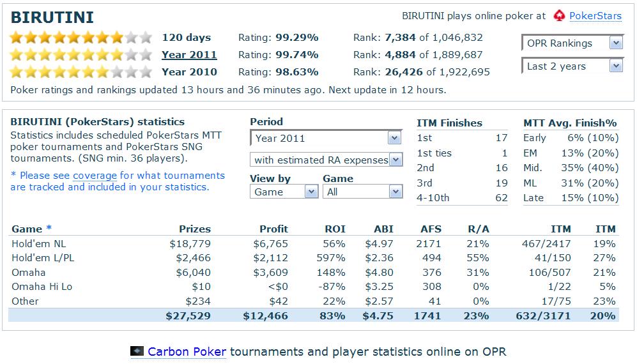Click the Prizes column header

click(x=195, y=229)
